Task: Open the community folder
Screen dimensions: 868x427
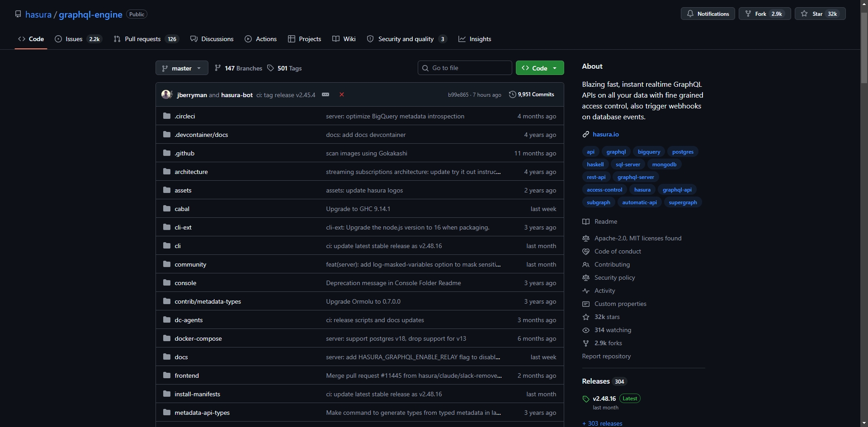Action: (190, 264)
